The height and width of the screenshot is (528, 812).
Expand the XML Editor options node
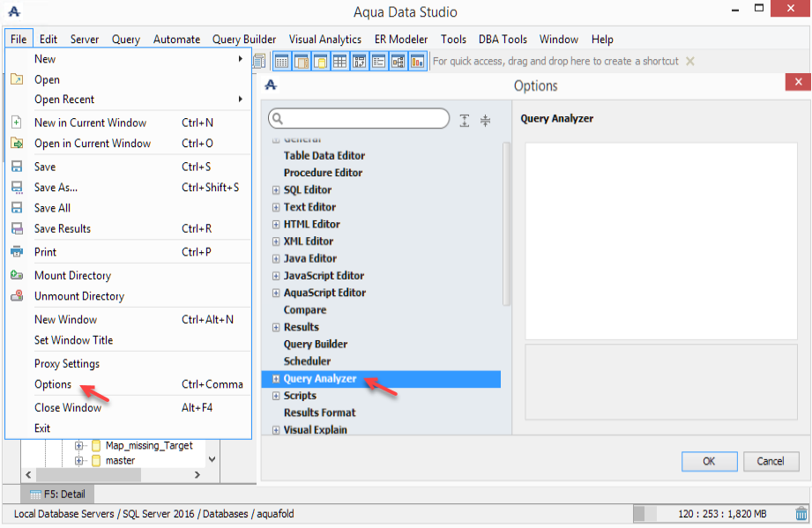pos(276,242)
